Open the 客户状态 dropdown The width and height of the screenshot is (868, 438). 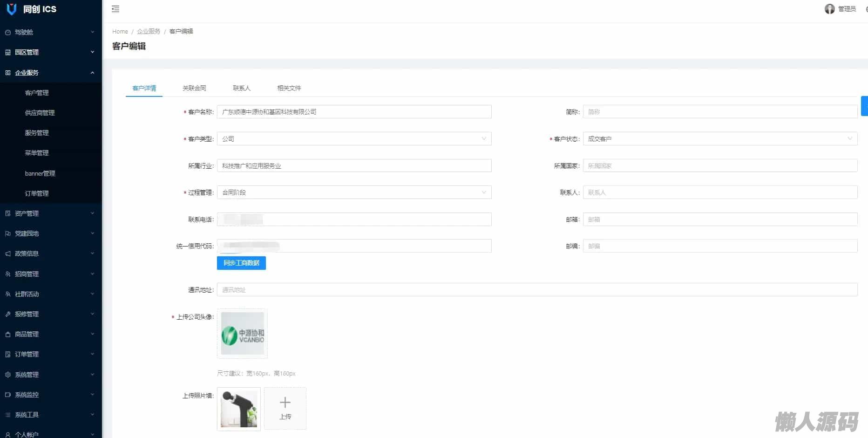pos(719,139)
